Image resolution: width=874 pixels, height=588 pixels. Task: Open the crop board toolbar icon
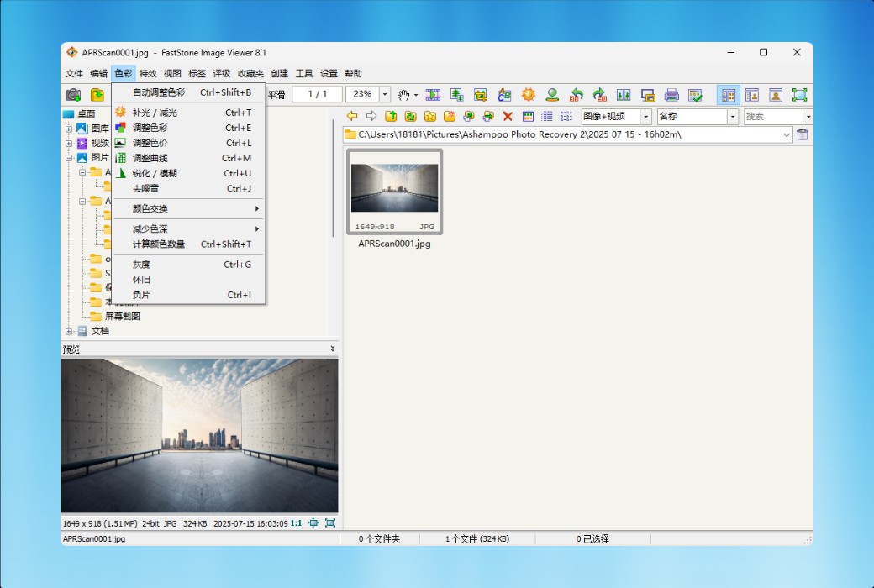click(x=481, y=95)
